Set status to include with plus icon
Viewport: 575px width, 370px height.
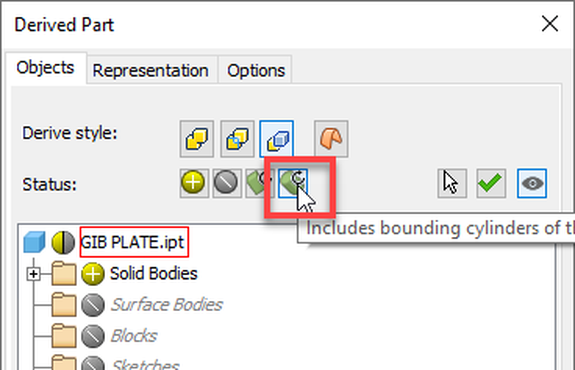point(193,183)
